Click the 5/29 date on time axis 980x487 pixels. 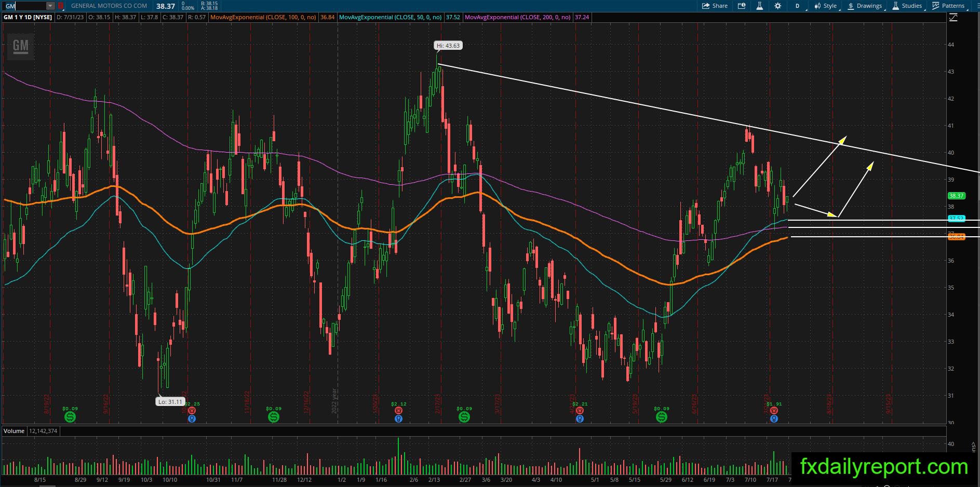coord(666,480)
